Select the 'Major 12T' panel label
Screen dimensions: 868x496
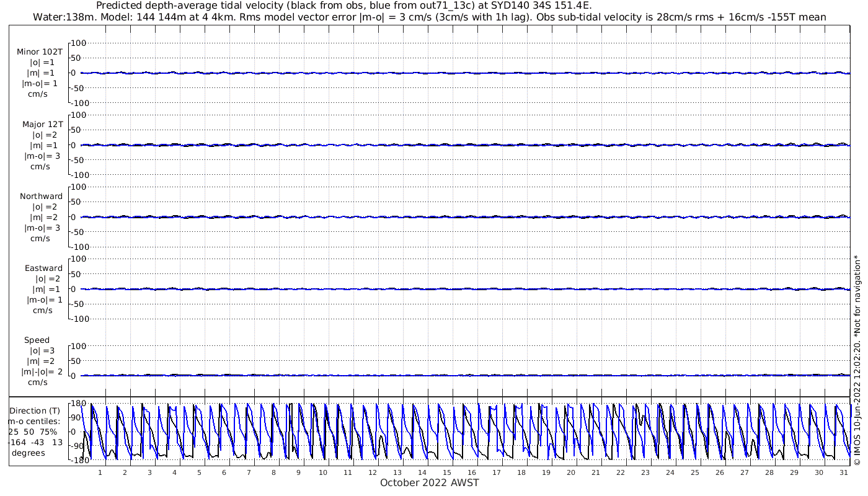pos(42,125)
